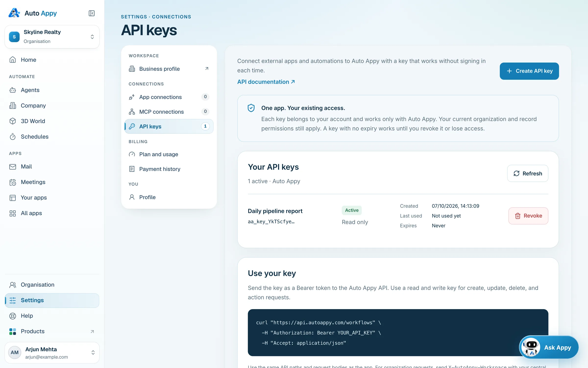The width and height of the screenshot is (588, 368).
Task: Click the Daily pipeline report key name
Action: tap(275, 211)
